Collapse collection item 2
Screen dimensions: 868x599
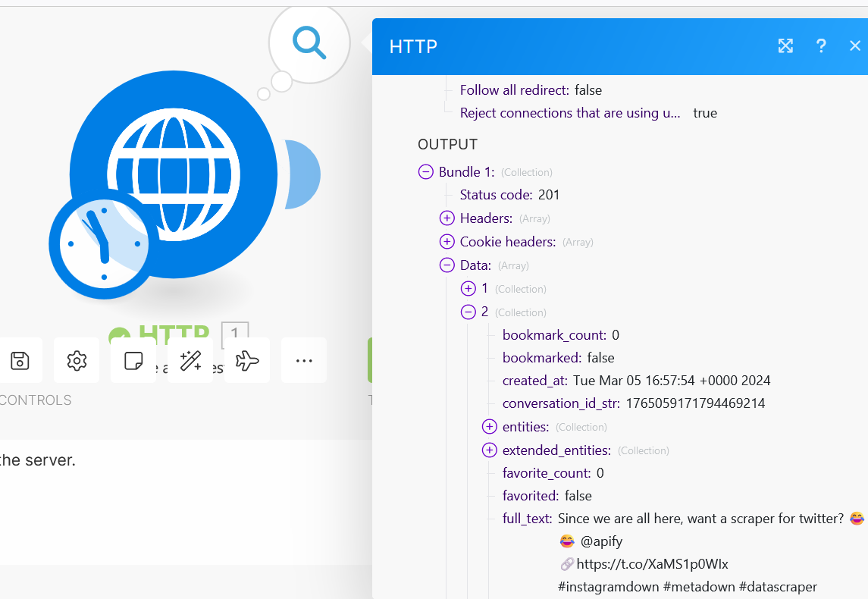(468, 312)
